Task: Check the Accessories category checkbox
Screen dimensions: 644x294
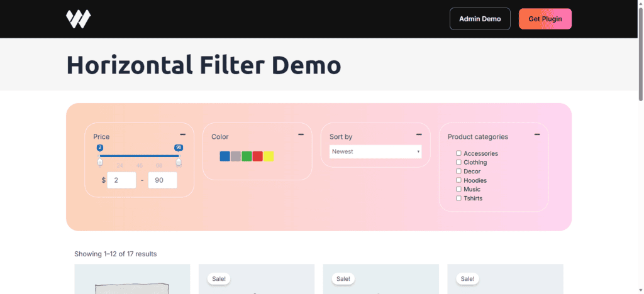Action: pyautogui.click(x=458, y=153)
